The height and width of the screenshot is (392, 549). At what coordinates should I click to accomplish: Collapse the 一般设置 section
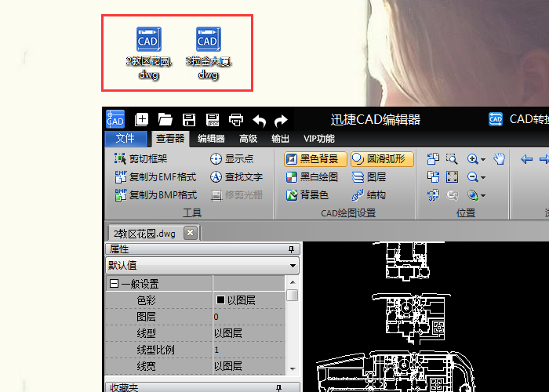(x=114, y=284)
